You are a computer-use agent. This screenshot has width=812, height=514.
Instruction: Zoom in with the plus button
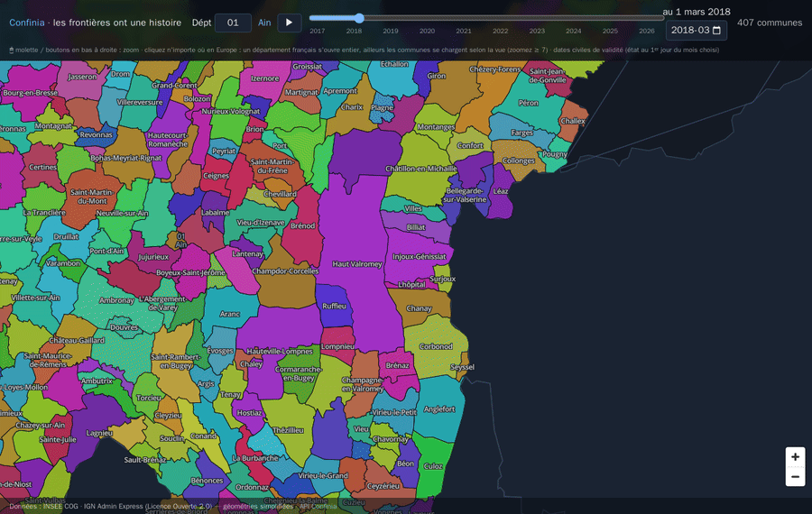click(795, 457)
